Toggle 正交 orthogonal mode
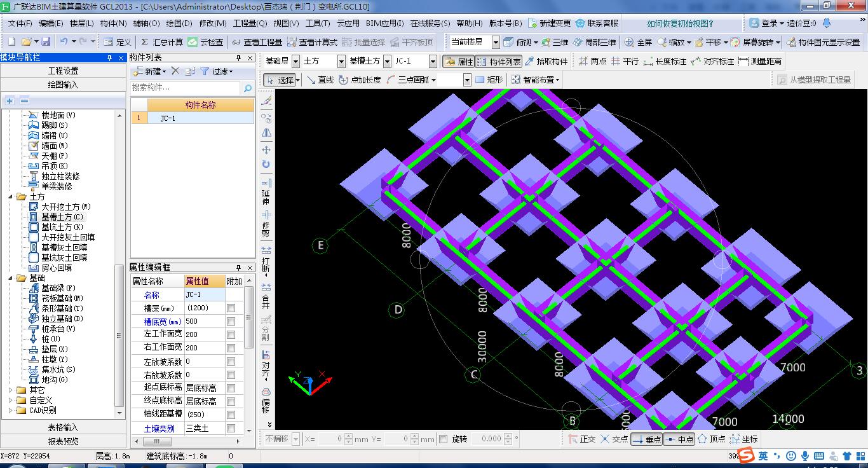This screenshot has height=468, width=868. [x=581, y=439]
